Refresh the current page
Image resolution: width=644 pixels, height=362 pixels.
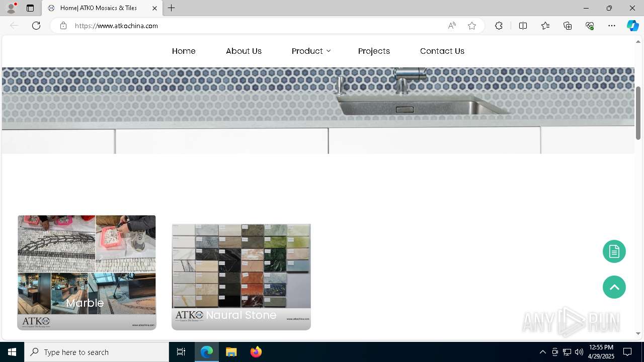[x=36, y=26]
